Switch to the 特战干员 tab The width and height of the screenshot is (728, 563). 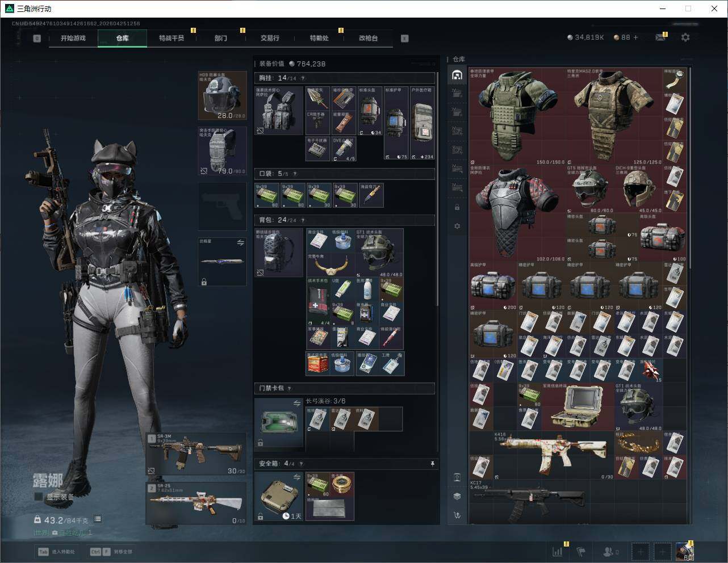tap(171, 38)
